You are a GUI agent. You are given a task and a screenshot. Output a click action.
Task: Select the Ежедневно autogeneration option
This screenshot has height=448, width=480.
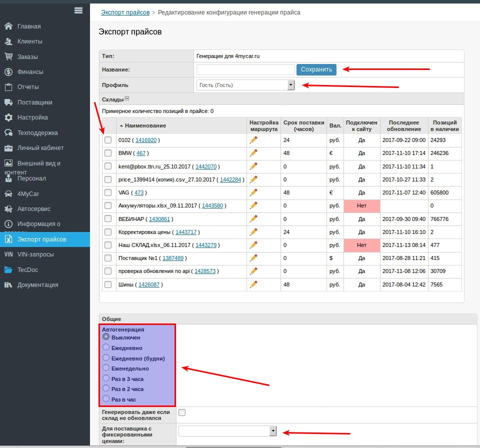(106, 347)
